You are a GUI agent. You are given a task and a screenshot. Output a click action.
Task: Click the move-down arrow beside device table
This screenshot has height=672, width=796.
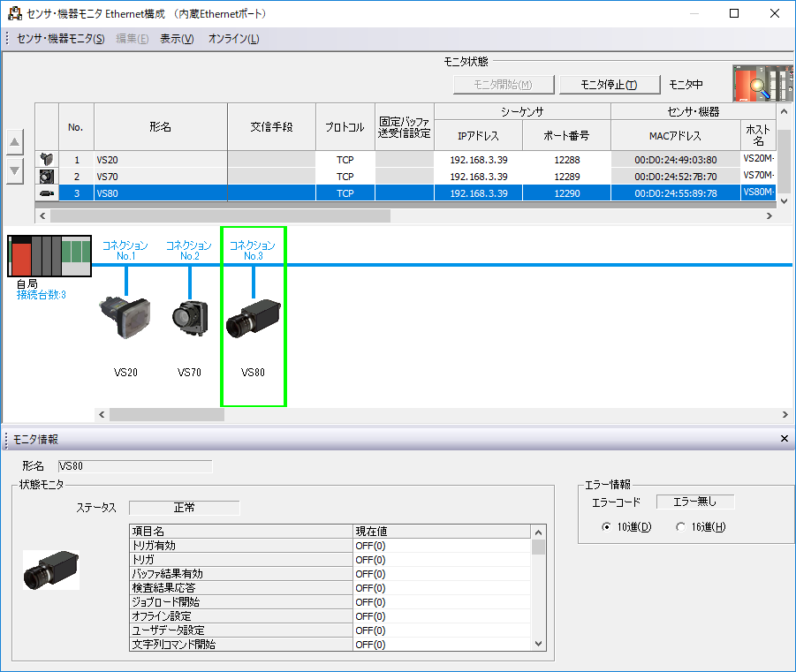point(15,170)
